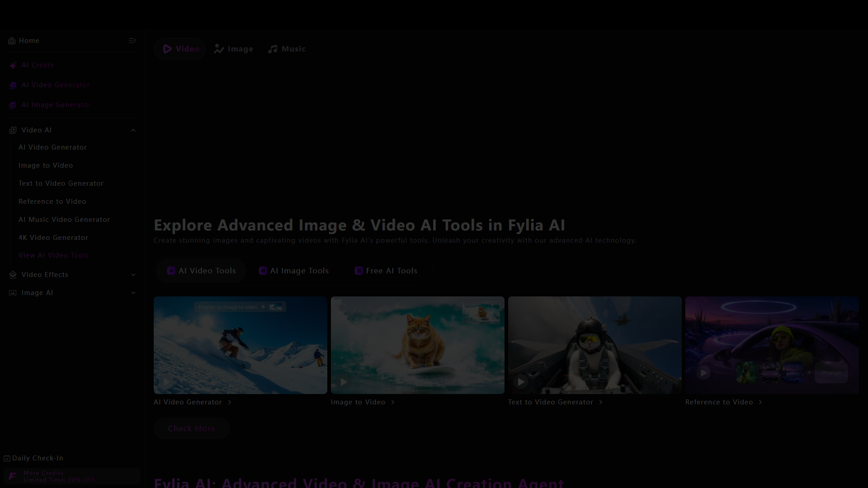The width and height of the screenshot is (868, 488).
Task: Play the snowboarder AI Video Generator preview
Action: pos(167,382)
